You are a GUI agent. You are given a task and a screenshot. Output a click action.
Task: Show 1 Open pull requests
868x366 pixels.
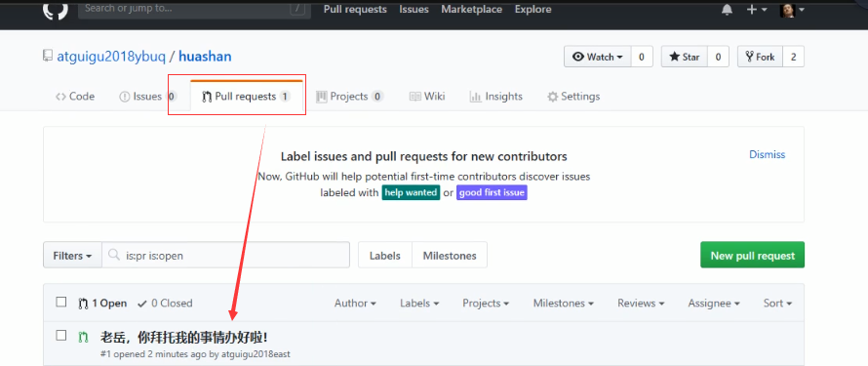103,303
